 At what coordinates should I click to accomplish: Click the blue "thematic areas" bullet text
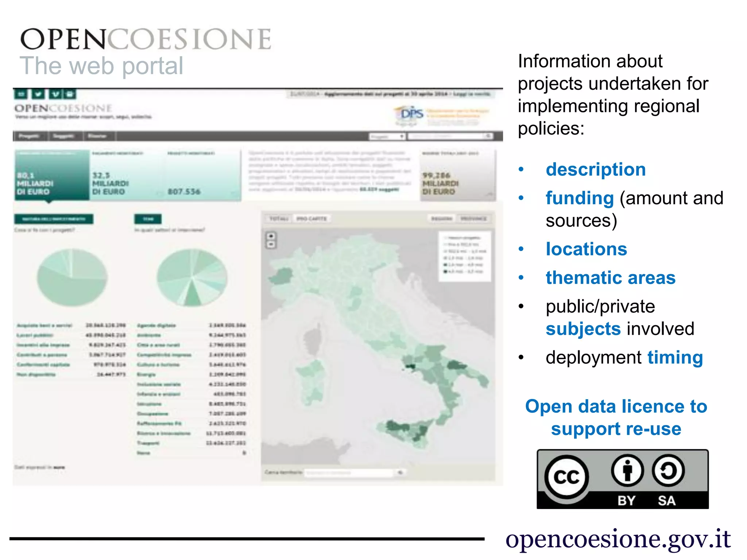tap(611, 278)
